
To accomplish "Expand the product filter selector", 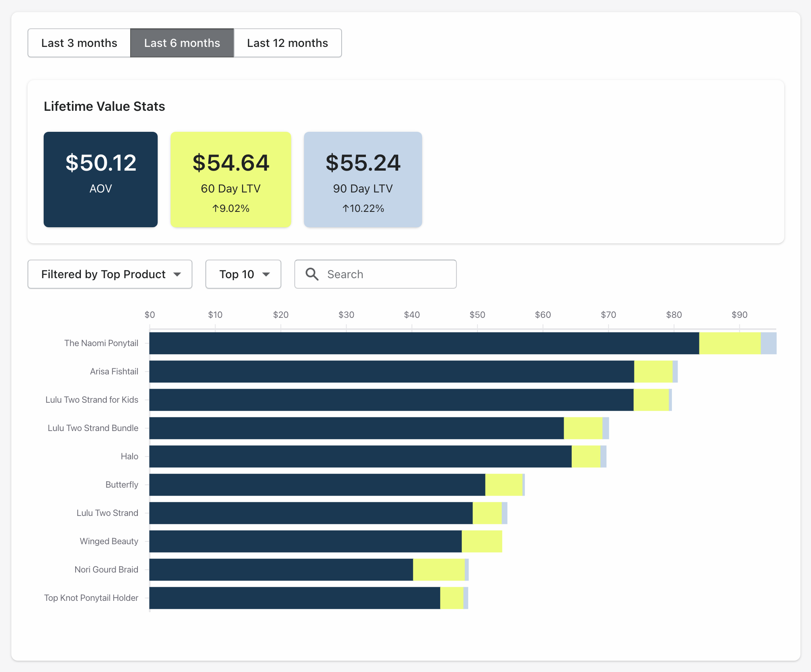I will point(110,274).
